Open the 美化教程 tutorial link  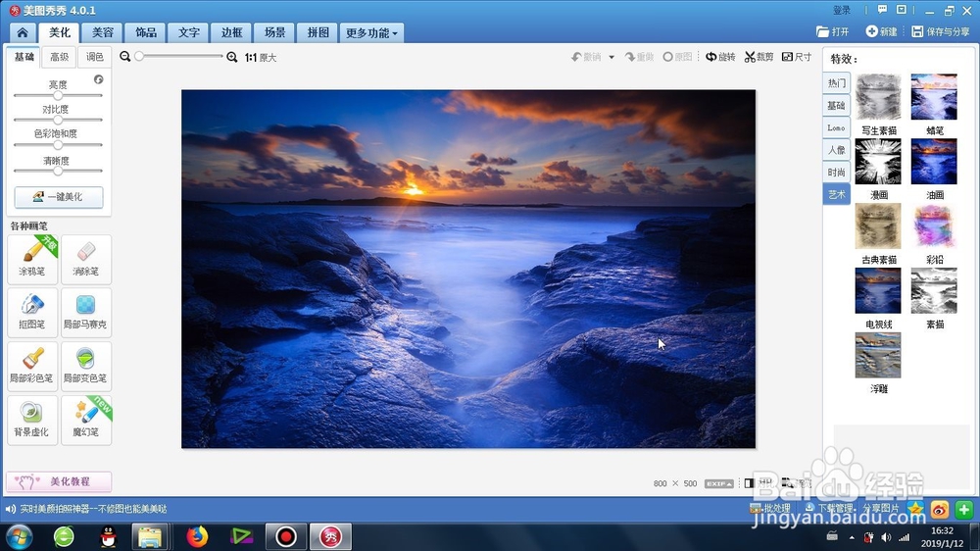[x=59, y=481]
